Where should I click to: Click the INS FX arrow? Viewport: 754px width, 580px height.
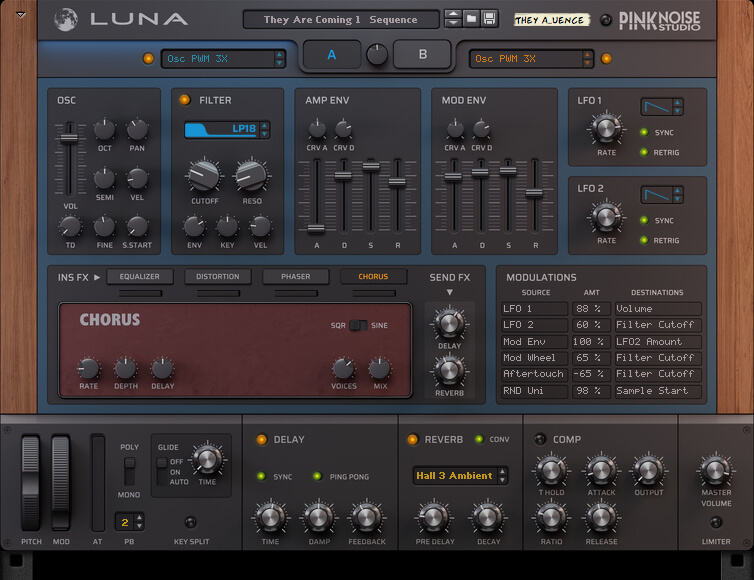point(97,277)
